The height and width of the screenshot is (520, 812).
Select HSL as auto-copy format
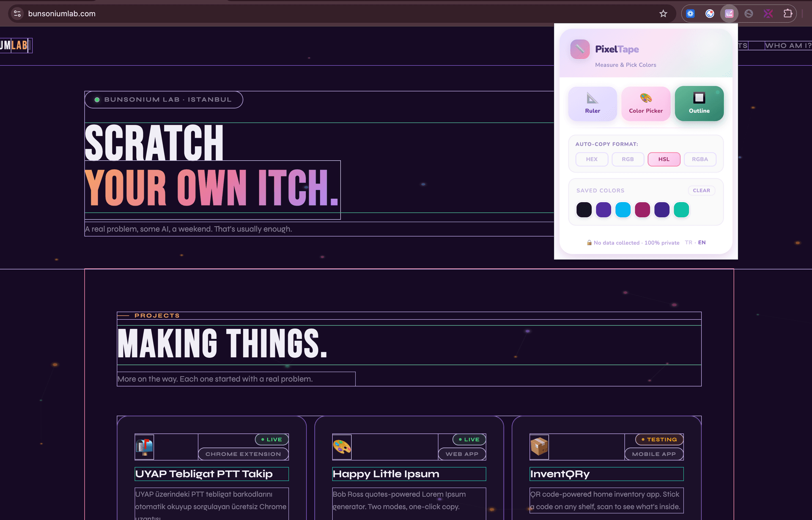pyautogui.click(x=664, y=159)
